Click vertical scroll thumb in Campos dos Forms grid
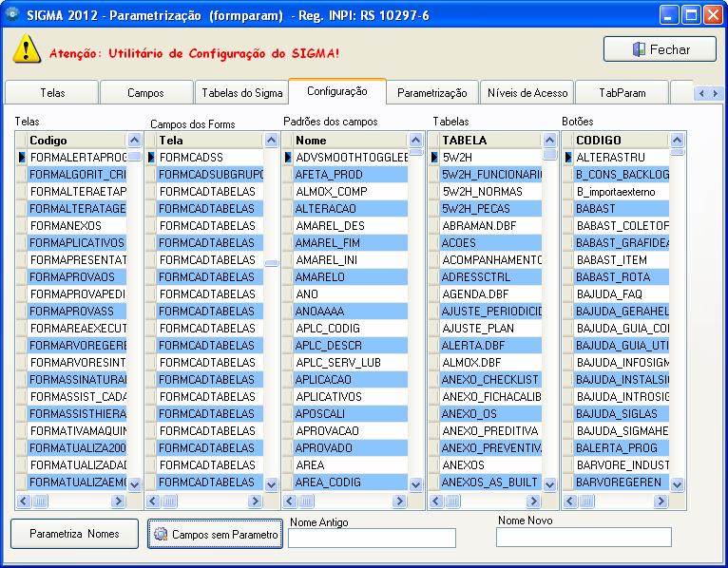Viewport: 728px width, 568px height. coord(272,263)
